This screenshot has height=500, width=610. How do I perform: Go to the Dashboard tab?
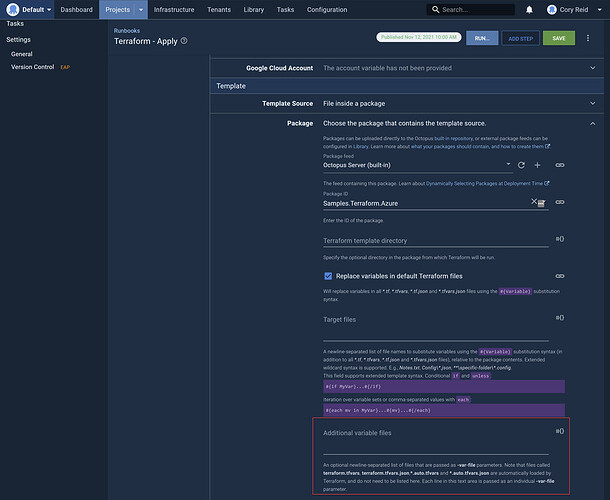[x=76, y=9]
